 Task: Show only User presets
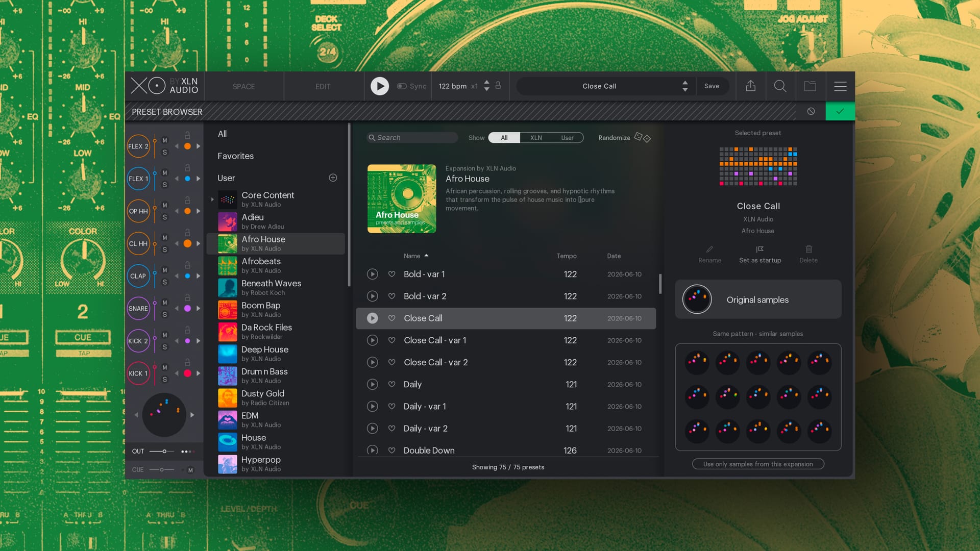[567, 138]
